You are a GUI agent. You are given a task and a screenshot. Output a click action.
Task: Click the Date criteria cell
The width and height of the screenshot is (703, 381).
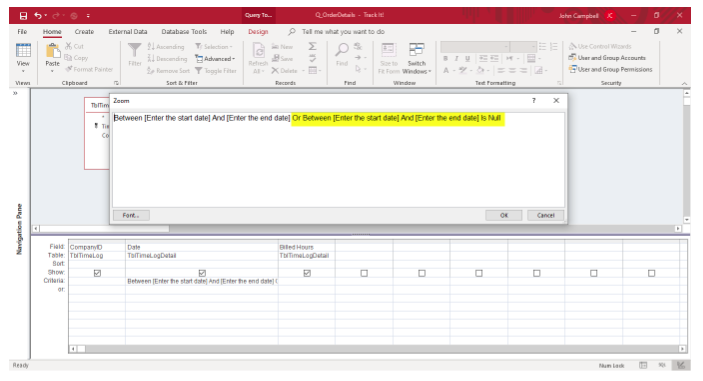click(x=202, y=281)
